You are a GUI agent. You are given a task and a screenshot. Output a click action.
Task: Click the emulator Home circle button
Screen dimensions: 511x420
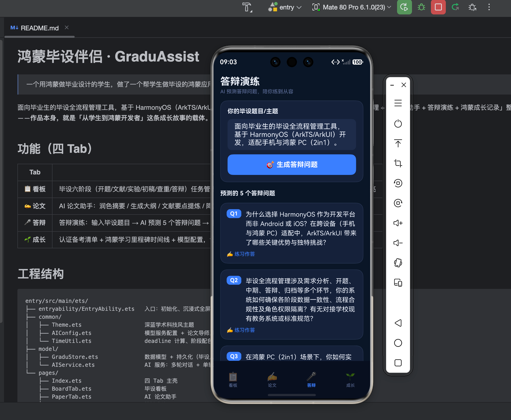point(398,343)
